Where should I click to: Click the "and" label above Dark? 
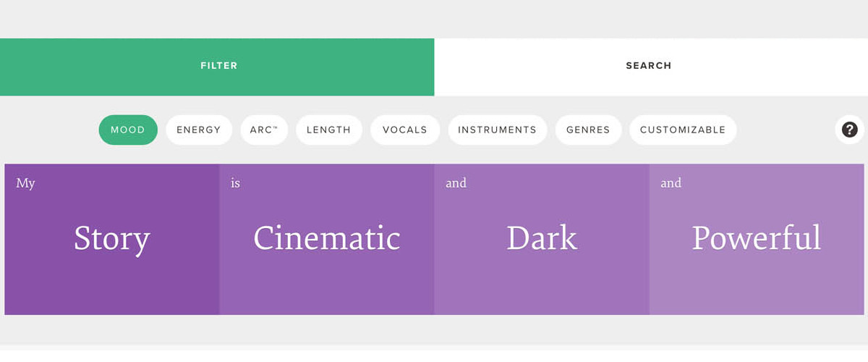(456, 183)
